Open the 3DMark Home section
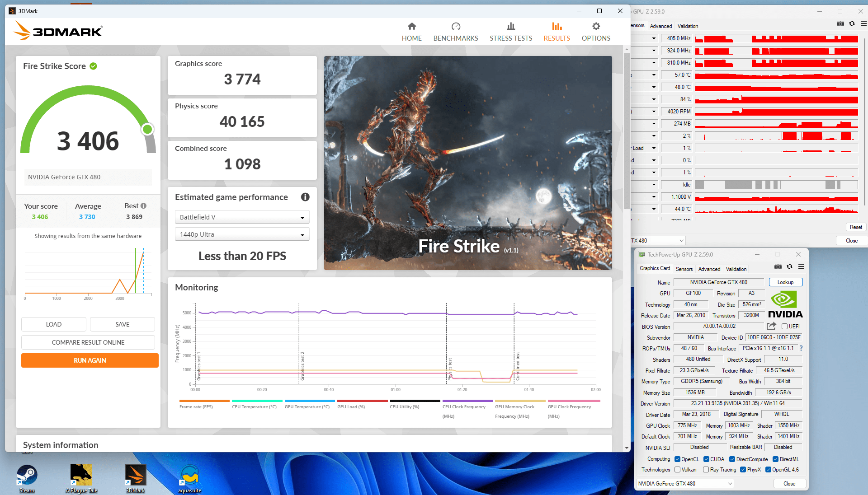This screenshot has height=495, width=868. coord(411,32)
